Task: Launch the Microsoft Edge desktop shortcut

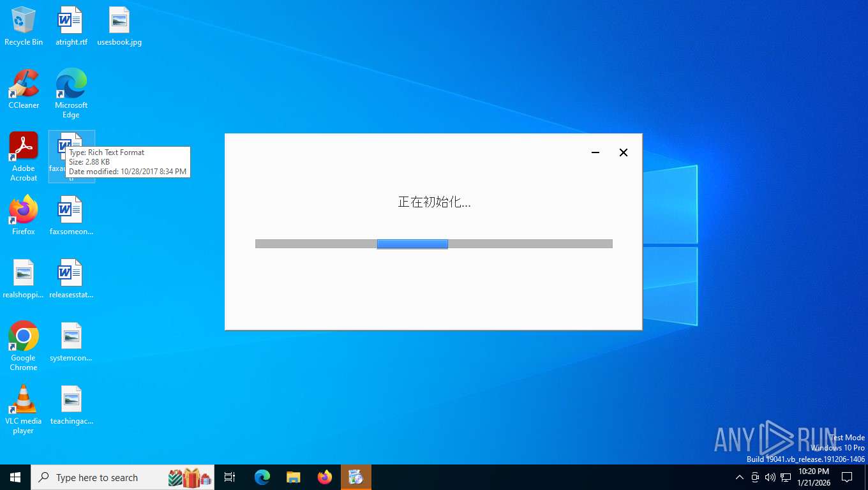Action: click(71, 94)
